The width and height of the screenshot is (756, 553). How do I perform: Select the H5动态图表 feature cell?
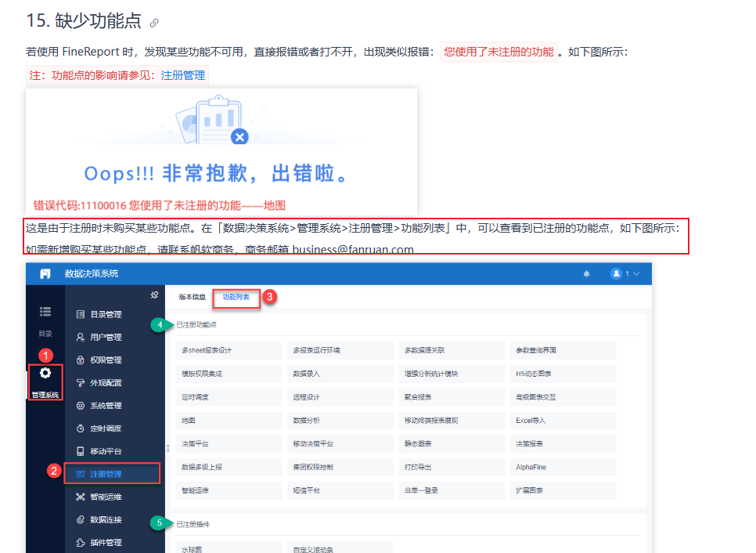pos(563,374)
